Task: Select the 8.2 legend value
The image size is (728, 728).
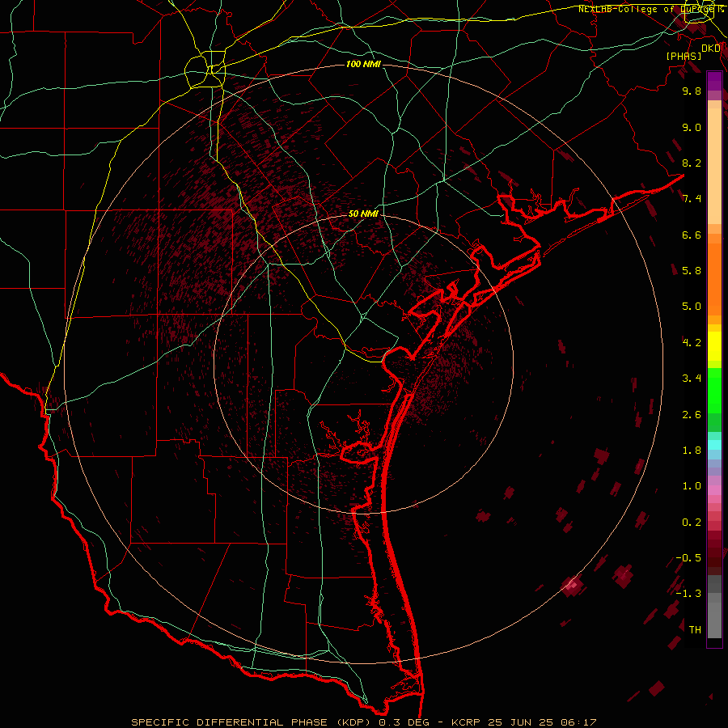Action: 692,163
